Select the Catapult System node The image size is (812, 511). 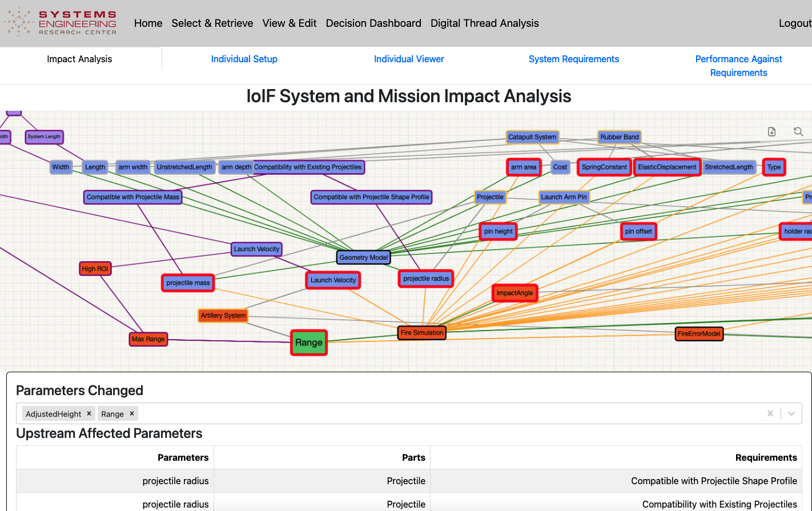coord(532,137)
